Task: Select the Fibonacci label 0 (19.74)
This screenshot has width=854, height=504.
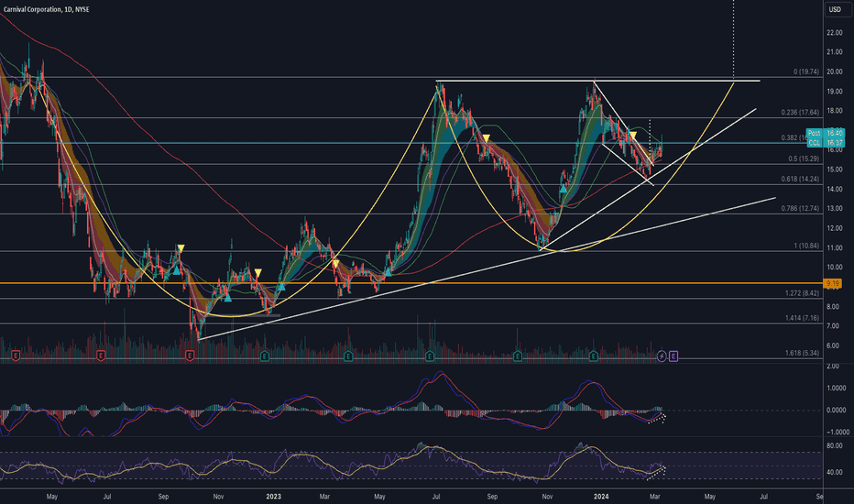Action: (x=806, y=71)
